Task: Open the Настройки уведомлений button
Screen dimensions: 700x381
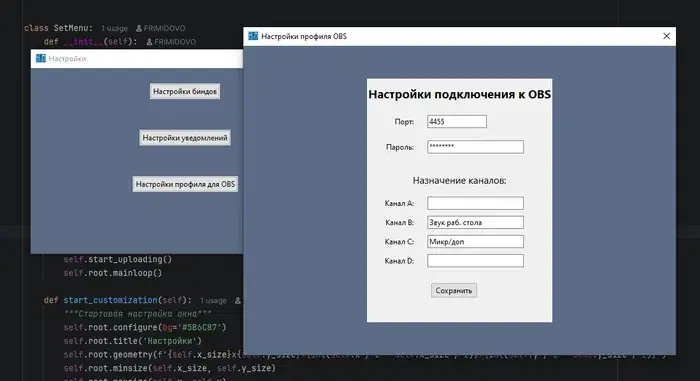Action: (x=185, y=138)
